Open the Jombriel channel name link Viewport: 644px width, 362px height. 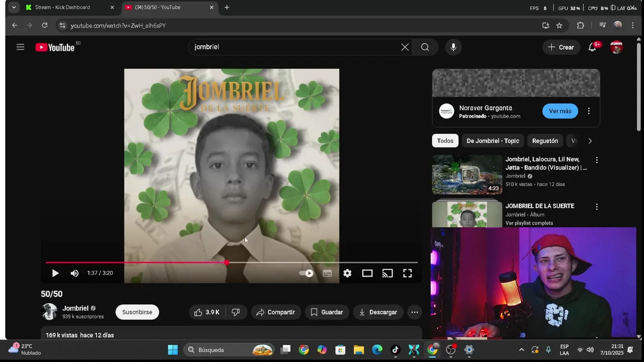75,308
